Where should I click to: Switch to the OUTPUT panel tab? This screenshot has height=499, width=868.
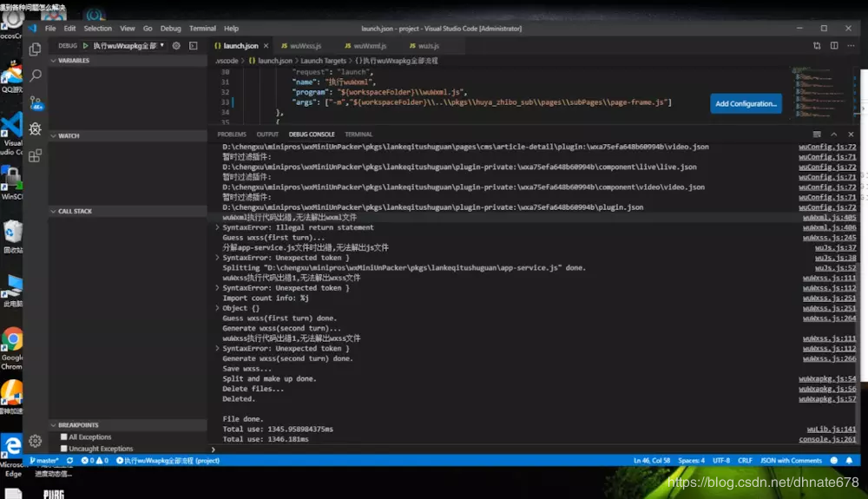pos(267,135)
